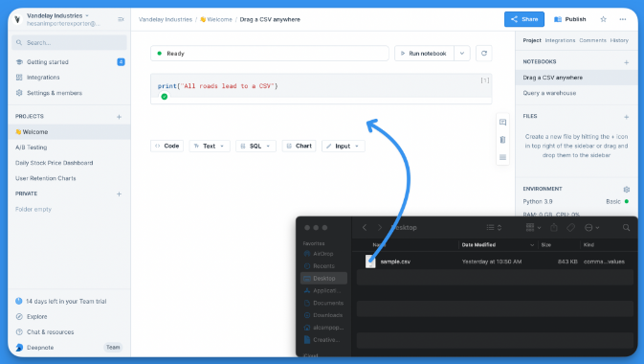This screenshot has height=364, width=644.
Task: Switch to the Integrations tab in right panel
Action: click(x=560, y=40)
